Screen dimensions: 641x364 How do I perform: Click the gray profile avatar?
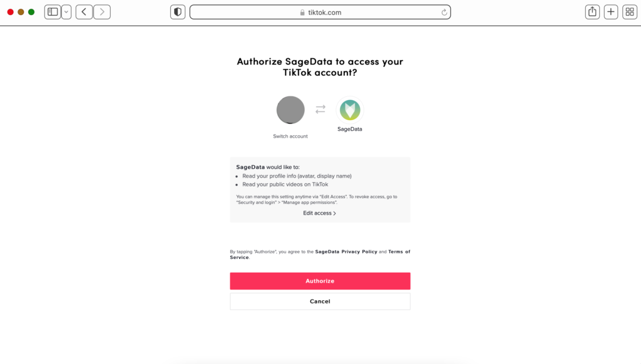coord(290,110)
